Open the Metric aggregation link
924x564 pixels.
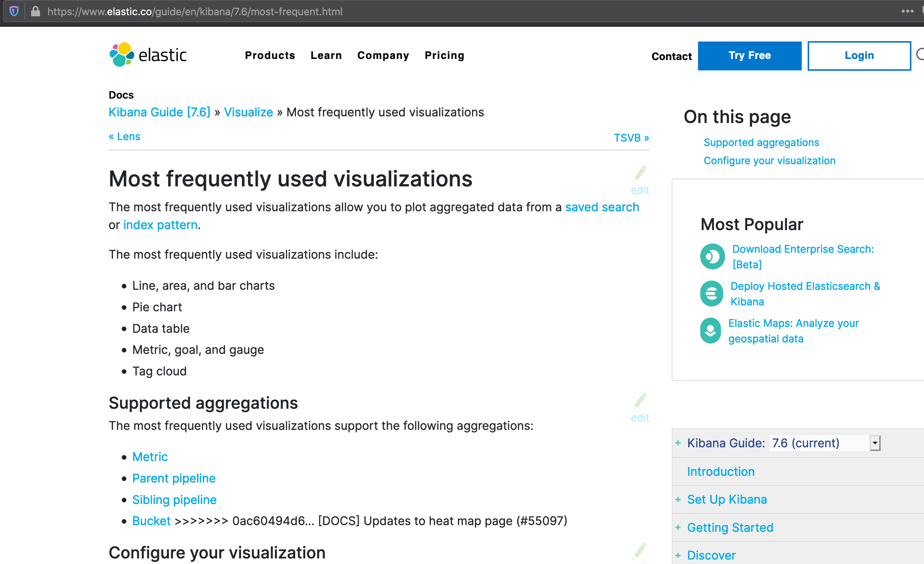point(150,457)
